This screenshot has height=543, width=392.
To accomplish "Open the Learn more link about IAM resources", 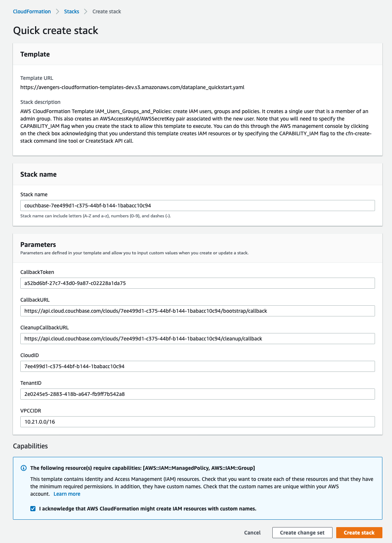I will (x=67, y=494).
